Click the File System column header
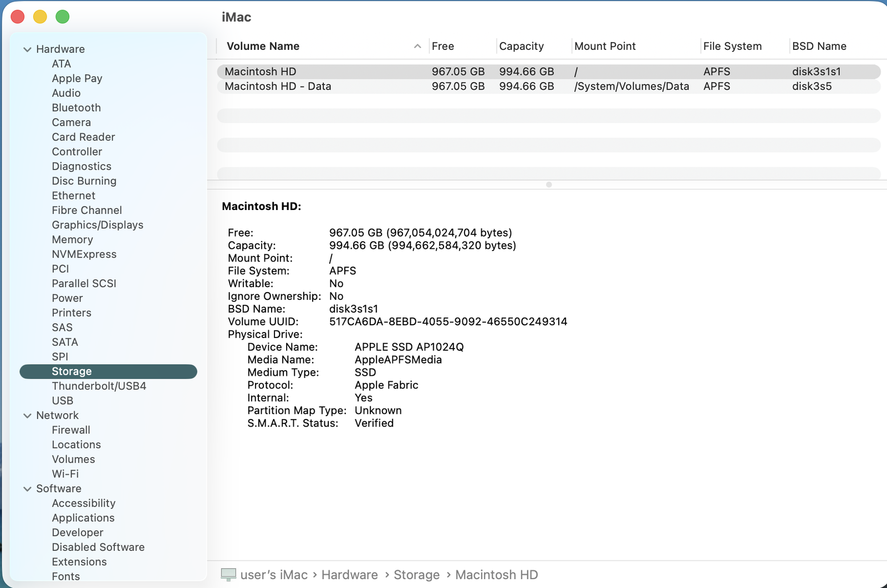Screen dimensions: 887x588 point(732,47)
